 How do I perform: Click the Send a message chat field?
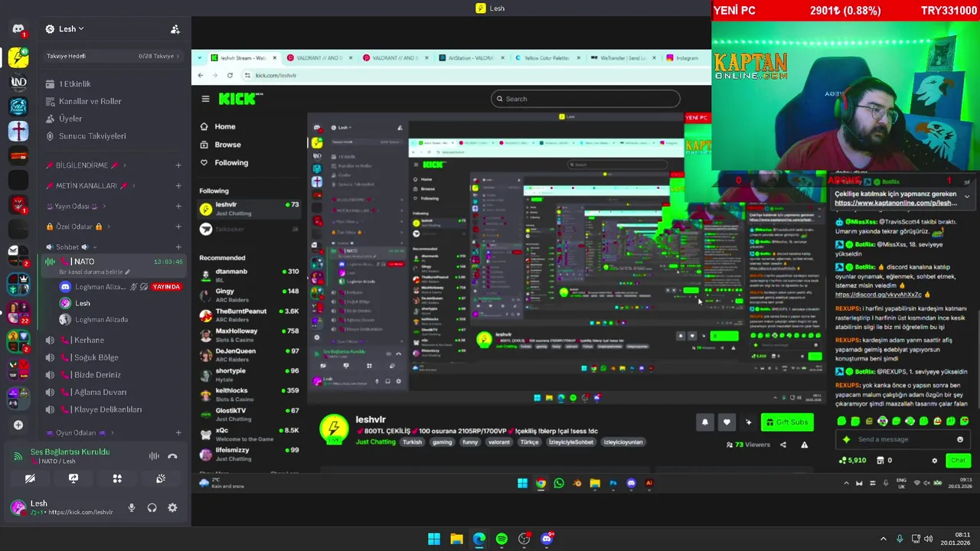(902, 439)
